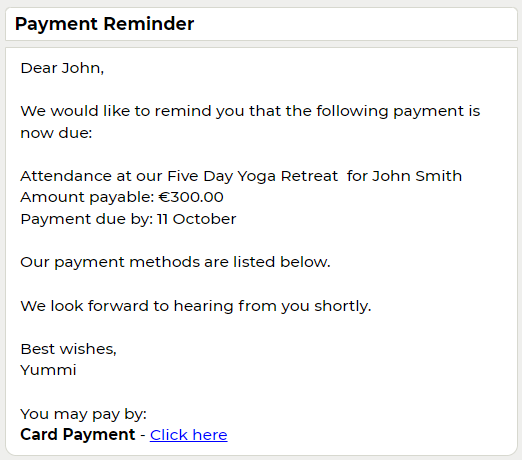Click the word "following" in the reminder sentence
522x460 pixels.
352,111
